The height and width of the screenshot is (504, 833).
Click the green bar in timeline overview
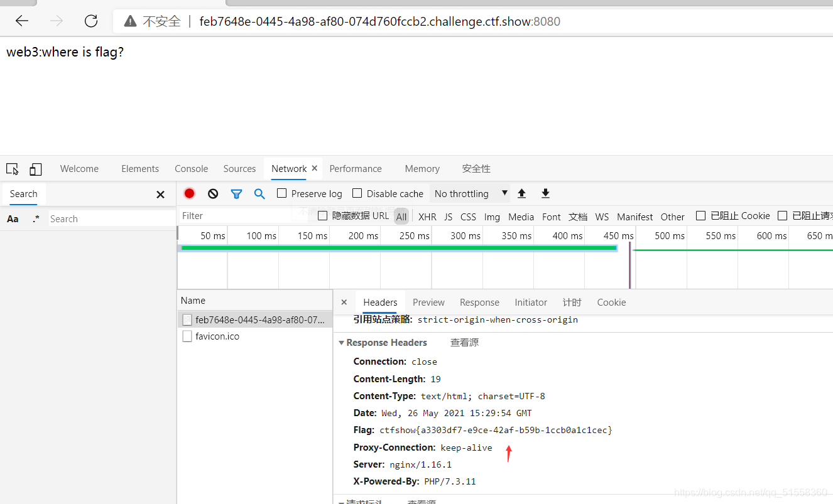click(399, 248)
